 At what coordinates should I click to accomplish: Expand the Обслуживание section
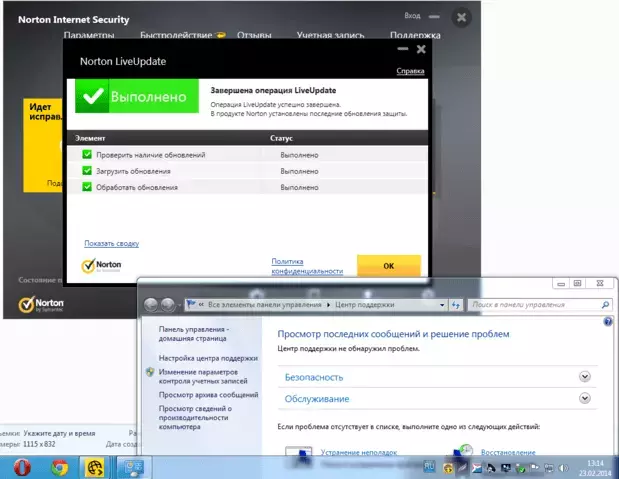(x=585, y=398)
